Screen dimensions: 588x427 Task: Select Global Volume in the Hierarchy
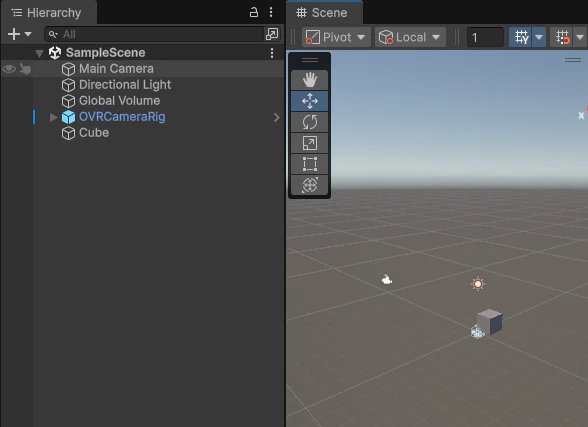click(x=120, y=100)
